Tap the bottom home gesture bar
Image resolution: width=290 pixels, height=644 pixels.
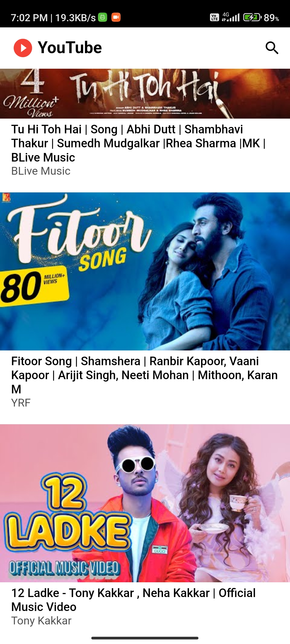145,638
